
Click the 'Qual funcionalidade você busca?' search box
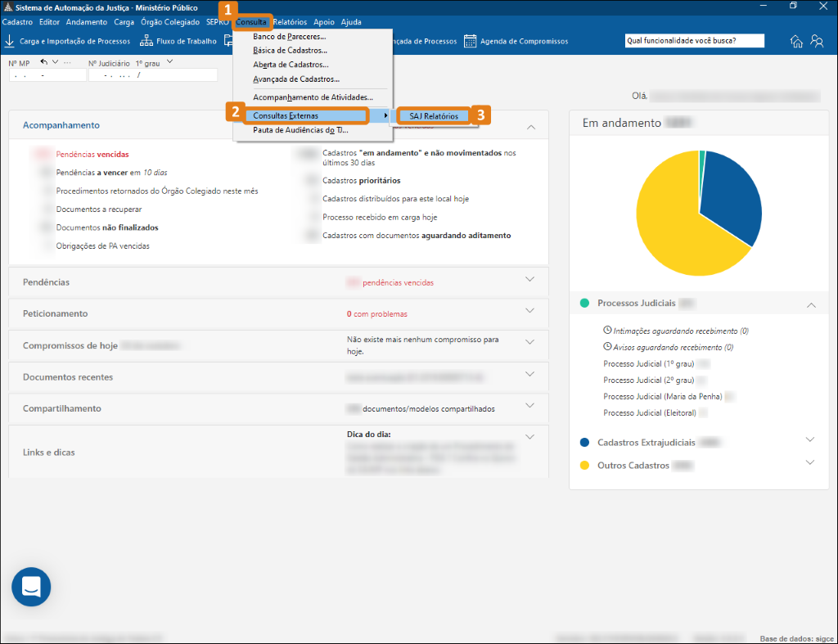click(694, 41)
